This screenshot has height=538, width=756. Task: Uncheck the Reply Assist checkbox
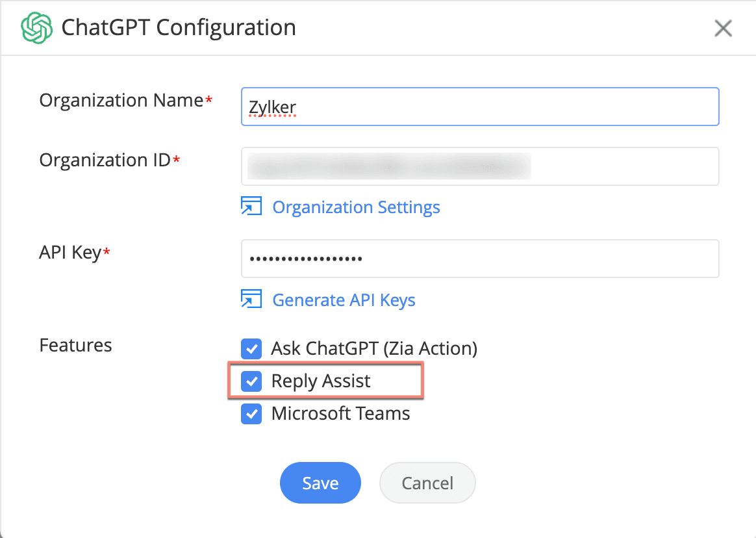point(251,381)
